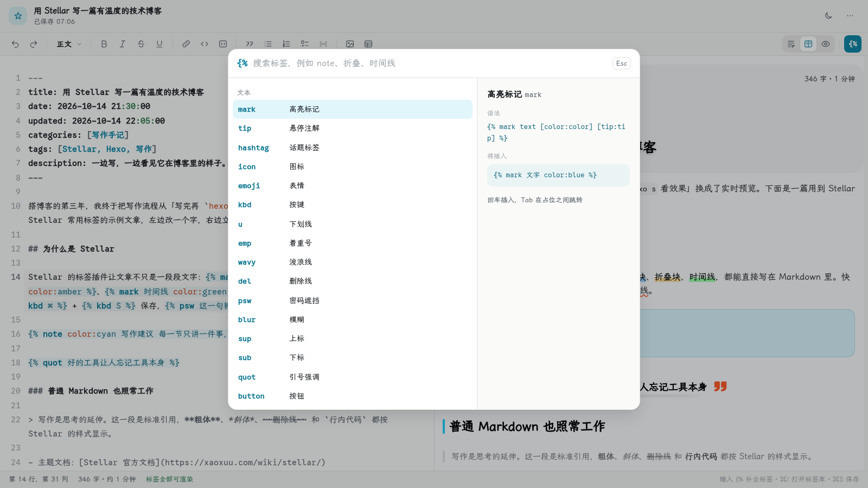Click the '{% quot 好的工具让人忘记工具本身 %}' line

104,363
